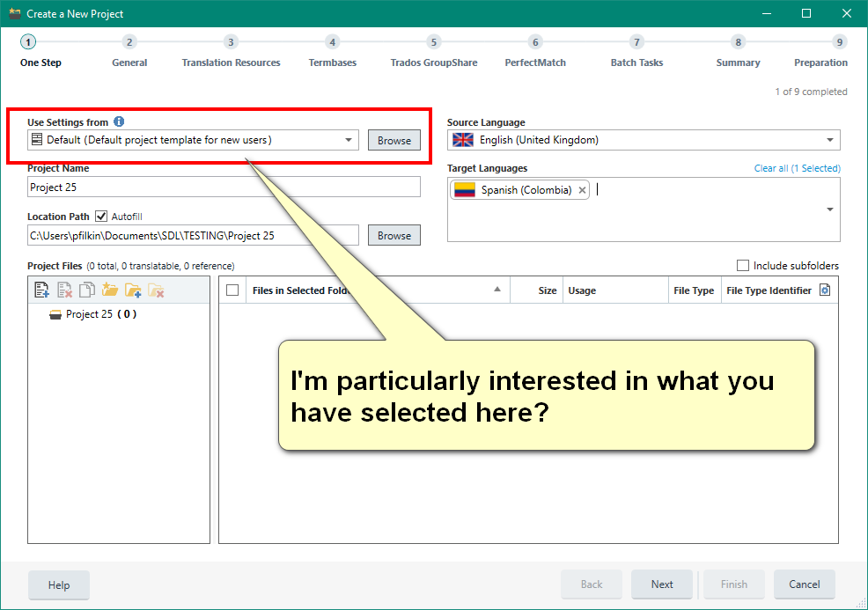Remove Spanish (Colombia) from target languages
This screenshot has width=868, height=610.
[x=582, y=189]
